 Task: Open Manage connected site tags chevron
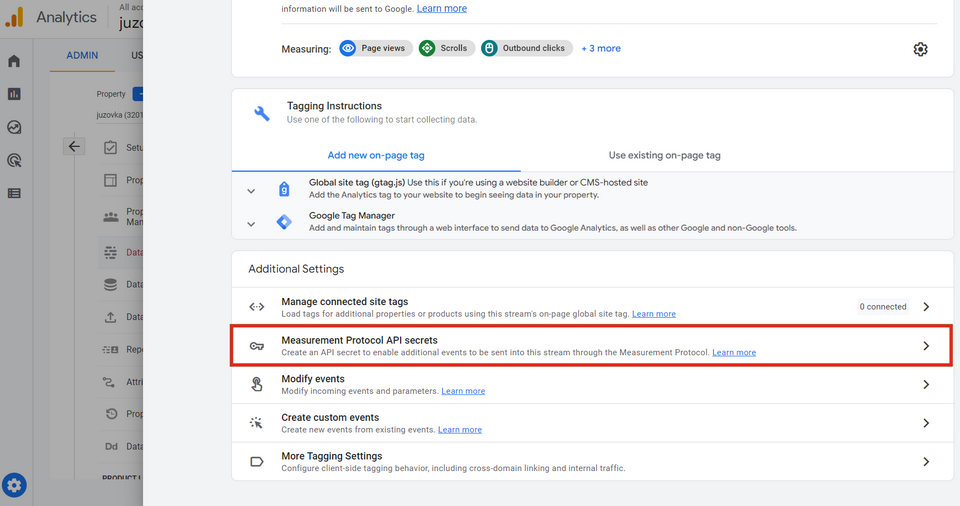[926, 307]
